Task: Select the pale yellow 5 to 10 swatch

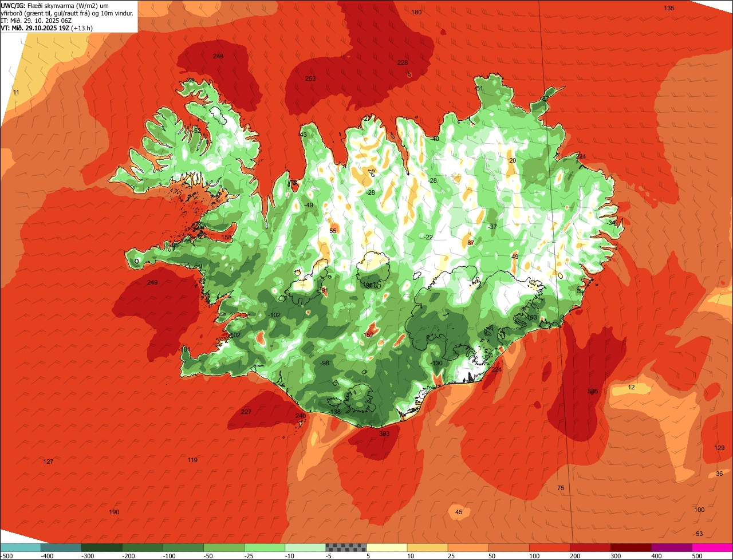Action: (x=387, y=547)
